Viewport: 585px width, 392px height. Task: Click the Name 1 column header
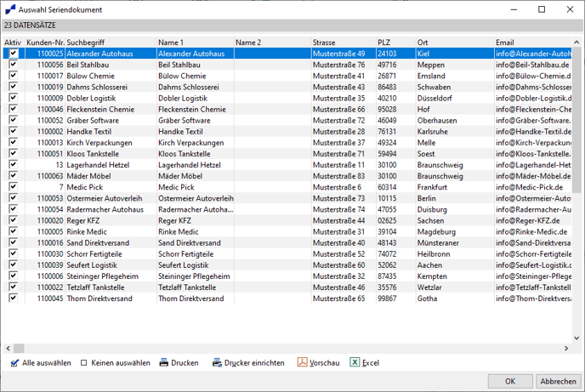[x=195, y=43]
